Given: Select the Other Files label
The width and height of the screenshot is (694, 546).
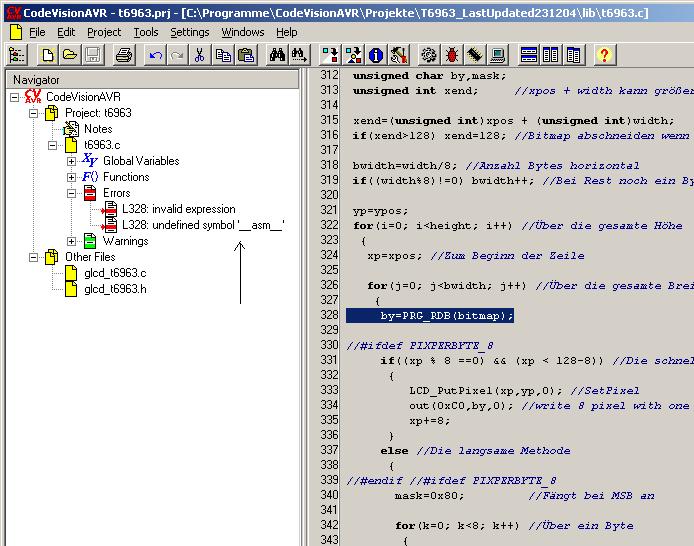Looking at the screenshot, I should point(90,257).
